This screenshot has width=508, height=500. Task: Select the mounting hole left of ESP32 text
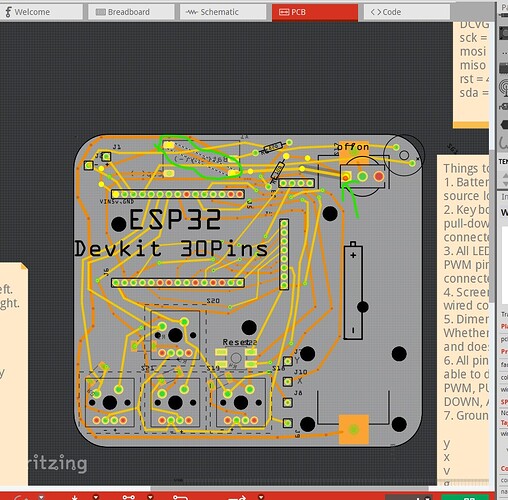118,224
